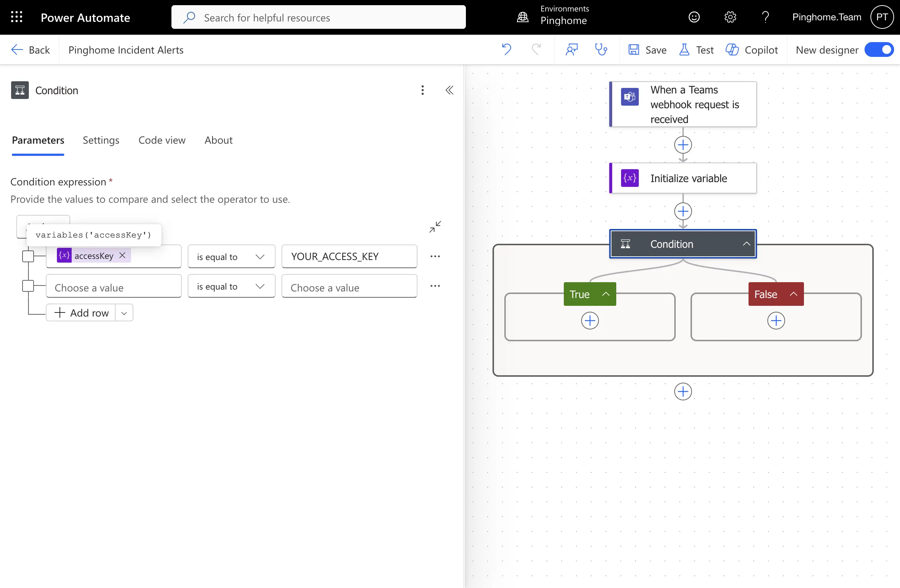The width and height of the screenshot is (900, 588).
Task: Collapse the True branch
Action: pyautogui.click(x=606, y=294)
